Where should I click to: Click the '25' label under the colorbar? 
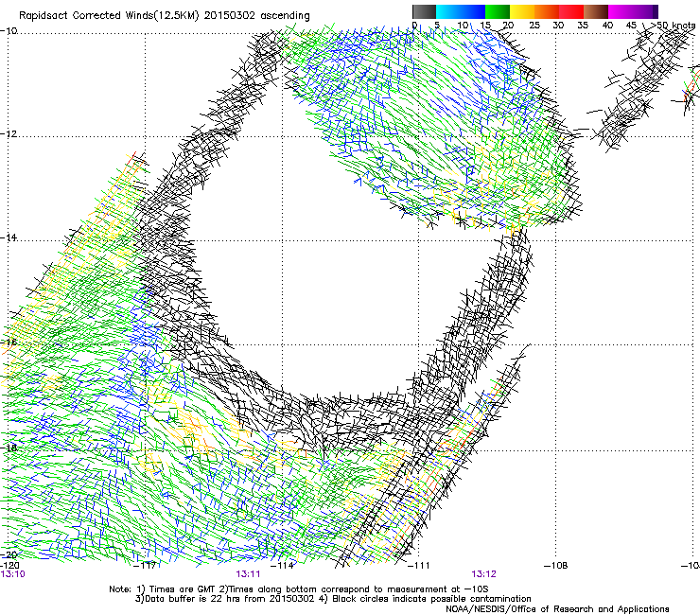(534, 26)
